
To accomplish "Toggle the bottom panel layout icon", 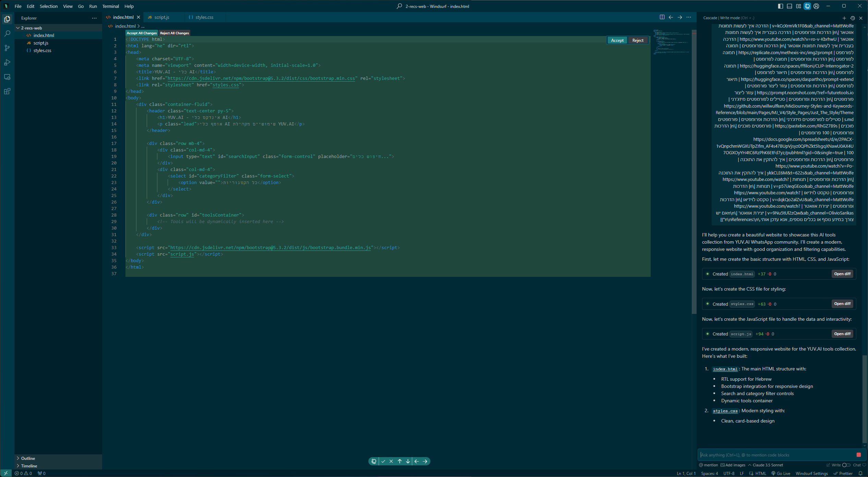I will click(789, 6).
